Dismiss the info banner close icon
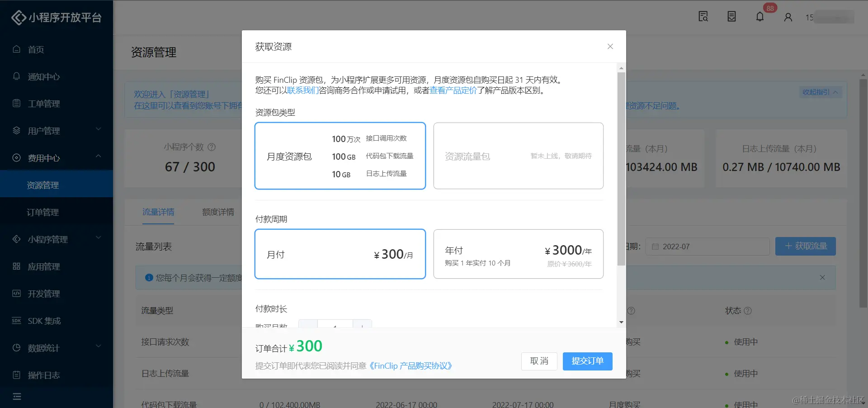Image resolution: width=868 pixels, height=408 pixels. [x=822, y=277]
